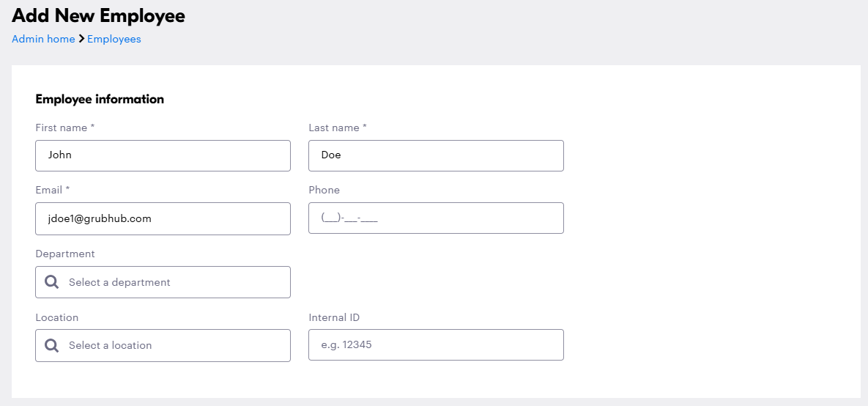Click into the empty Phone number field

point(436,218)
